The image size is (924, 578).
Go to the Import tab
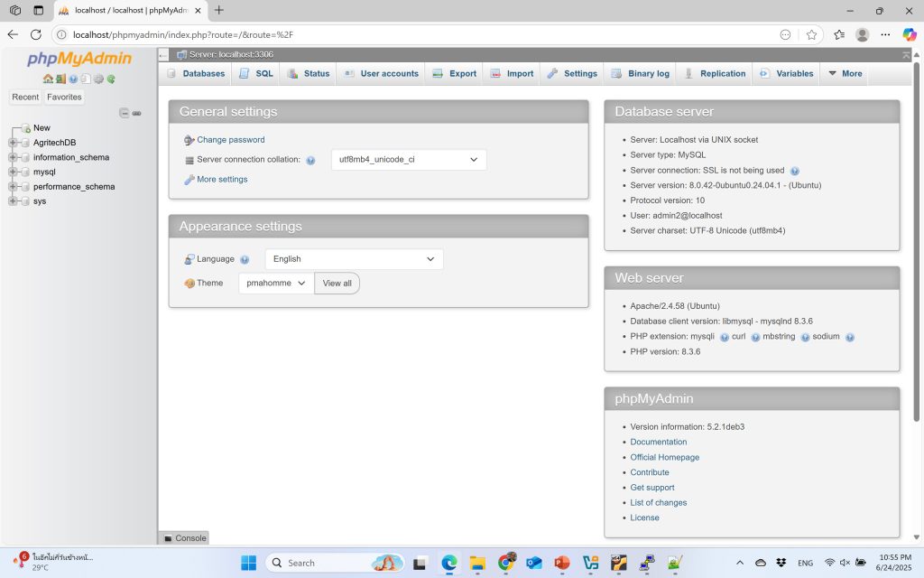pos(513,74)
